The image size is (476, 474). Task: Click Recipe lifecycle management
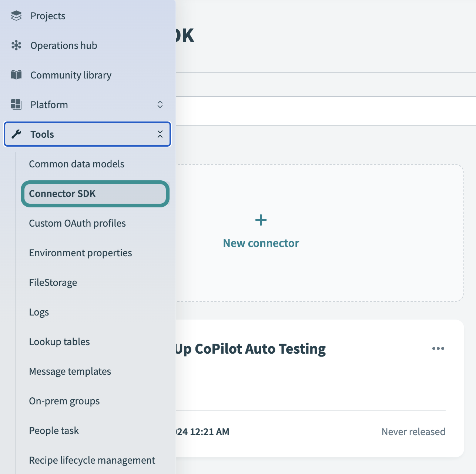point(92,460)
